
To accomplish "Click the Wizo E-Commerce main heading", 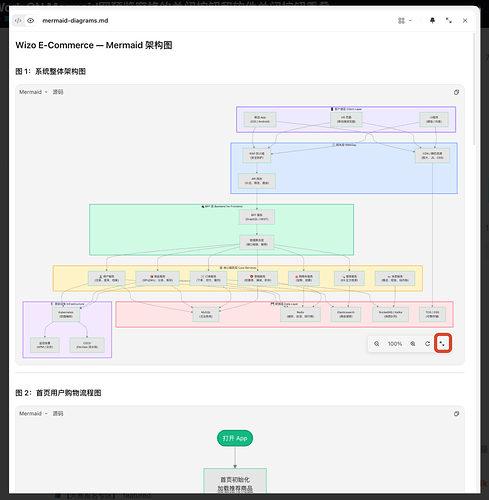I will tap(94, 45).
